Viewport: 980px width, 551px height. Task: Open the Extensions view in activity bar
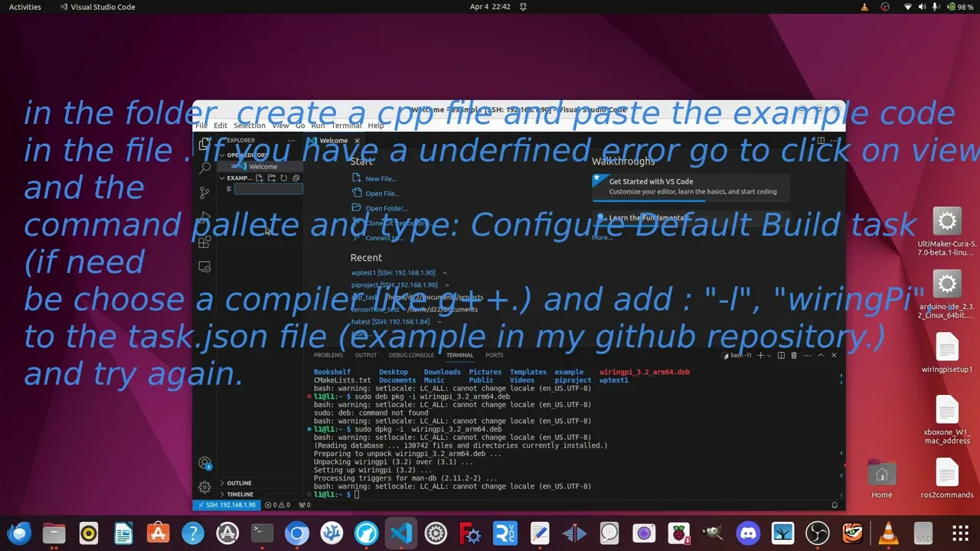pos(204,242)
